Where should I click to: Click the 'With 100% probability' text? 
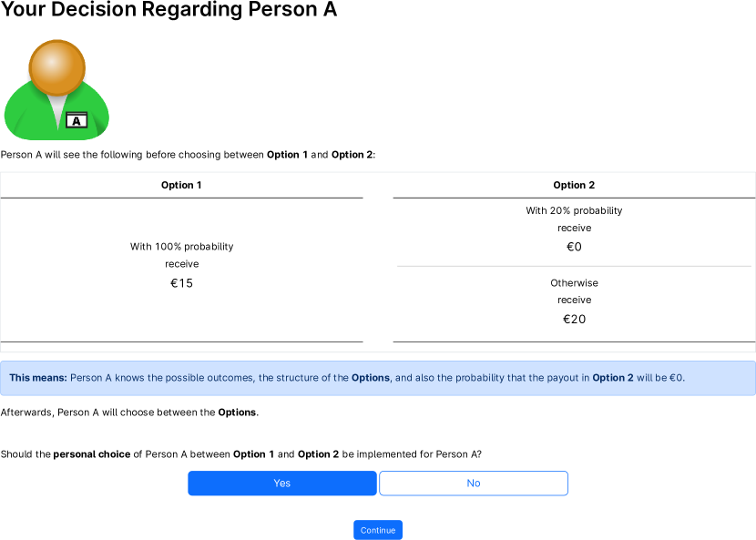coord(182,247)
